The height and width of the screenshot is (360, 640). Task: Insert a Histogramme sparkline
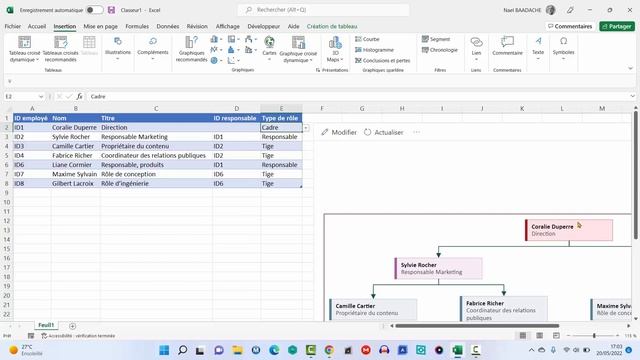pos(375,50)
